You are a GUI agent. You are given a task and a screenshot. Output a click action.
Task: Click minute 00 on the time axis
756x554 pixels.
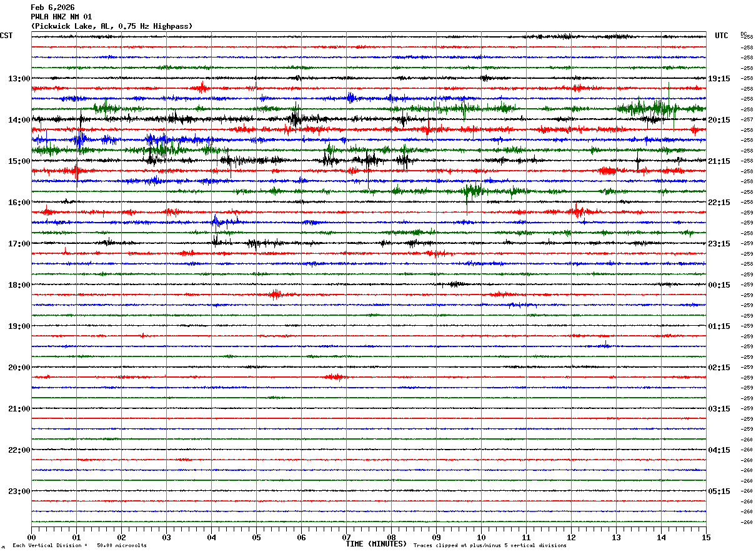tap(31, 537)
